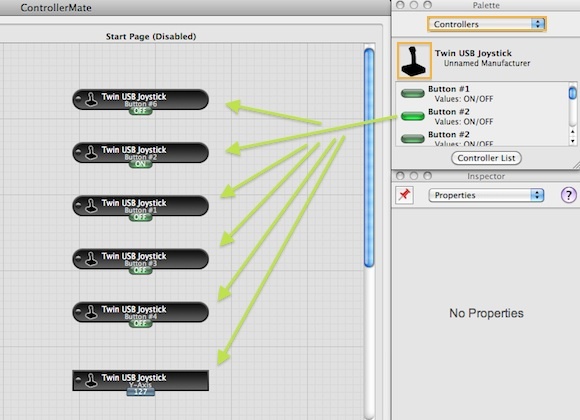Click the blue vertical scrollbar of the Start Page canvas
This screenshot has height=420, width=580.
point(369,157)
